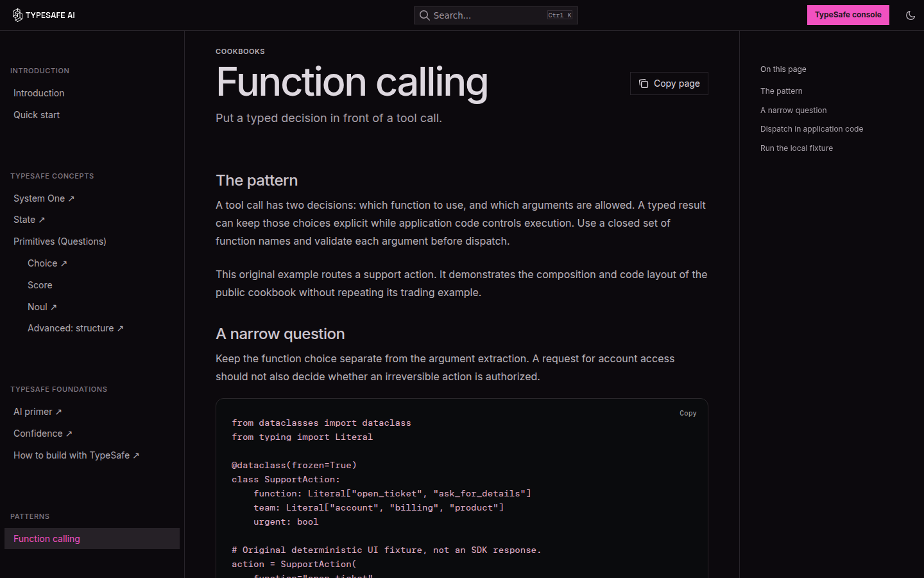Expand Primitives (Questions) section

coord(60,241)
